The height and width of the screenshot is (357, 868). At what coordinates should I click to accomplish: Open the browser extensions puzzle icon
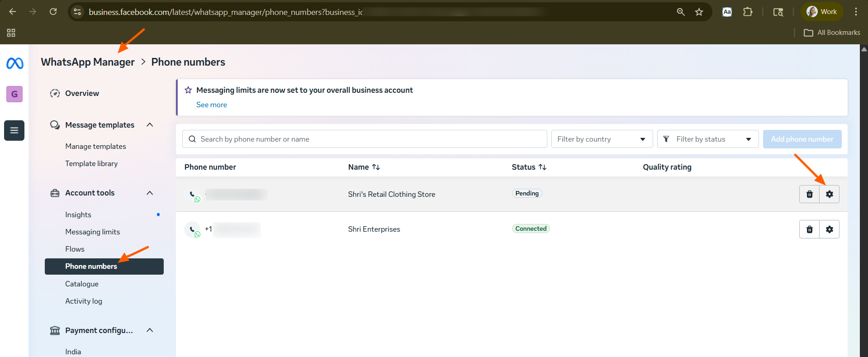[748, 12]
